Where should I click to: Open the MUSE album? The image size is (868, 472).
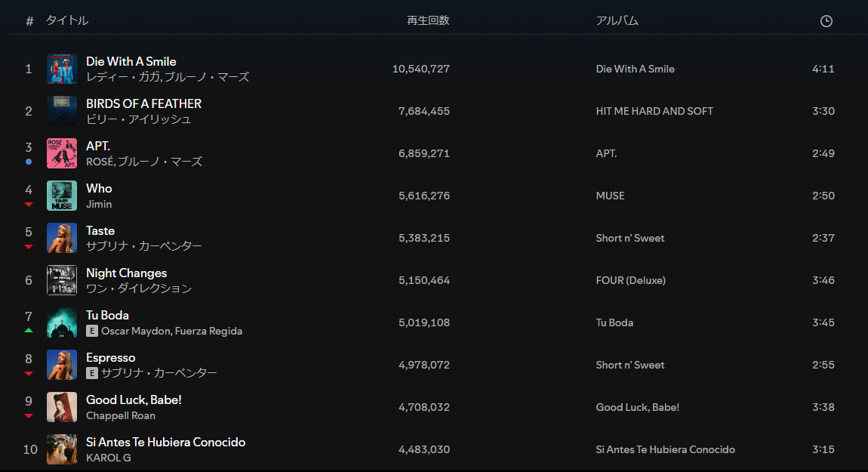point(610,196)
